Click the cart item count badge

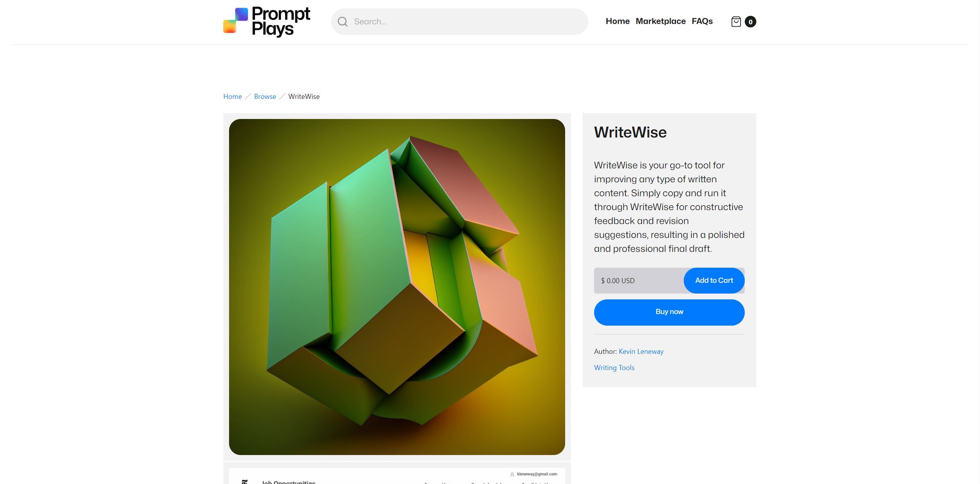click(x=750, y=21)
